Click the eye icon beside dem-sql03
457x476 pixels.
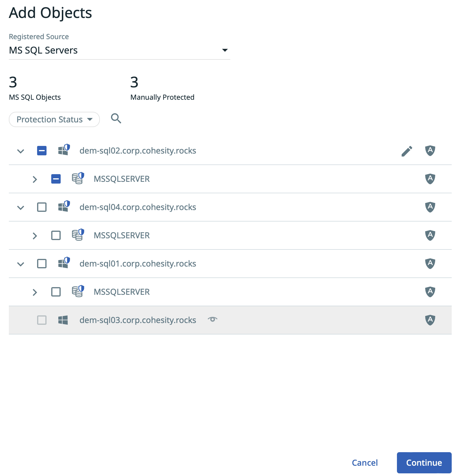[212, 319]
